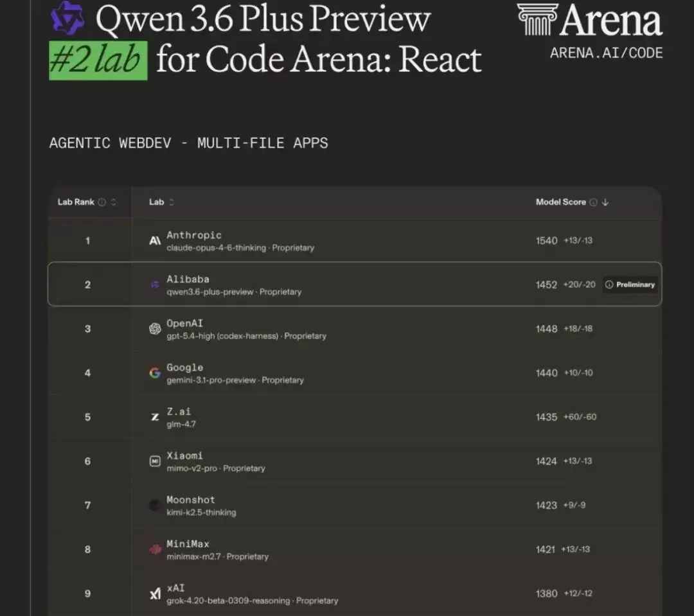694x616 pixels.
Task: Click rank number 9 cell
Action: tap(87, 594)
